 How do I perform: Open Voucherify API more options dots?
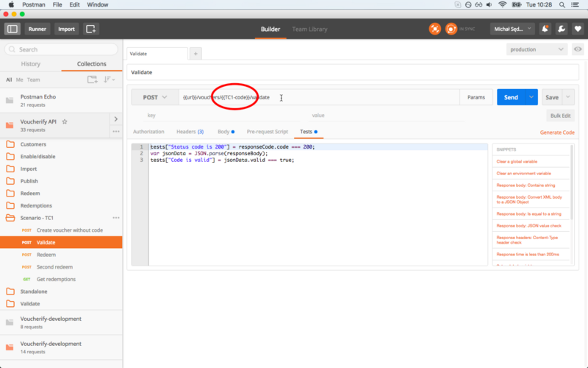(x=116, y=132)
